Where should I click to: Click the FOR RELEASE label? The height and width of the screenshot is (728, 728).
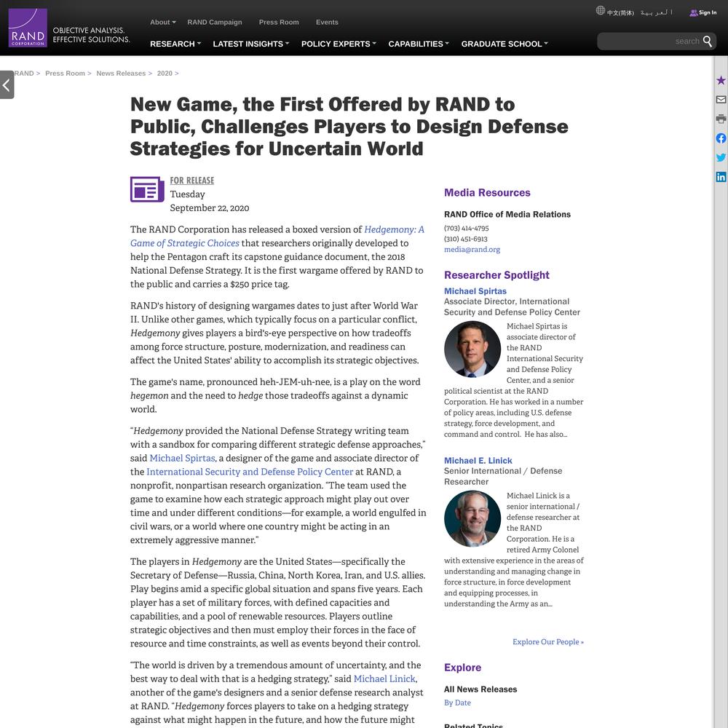[191, 181]
